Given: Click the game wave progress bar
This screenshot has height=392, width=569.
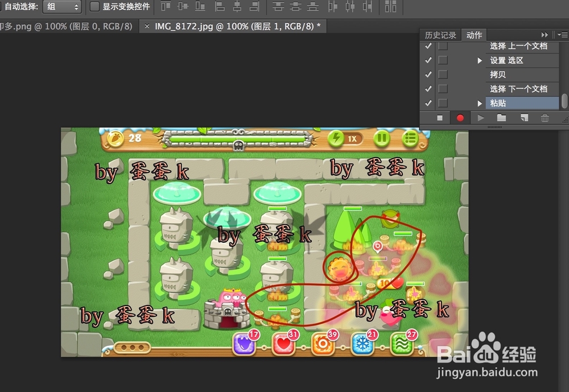Looking at the screenshot, I should (238, 139).
